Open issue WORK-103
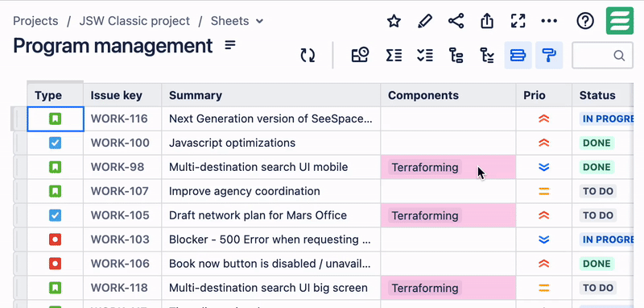This screenshot has height=308, width=644. click(x=120, y=239)
